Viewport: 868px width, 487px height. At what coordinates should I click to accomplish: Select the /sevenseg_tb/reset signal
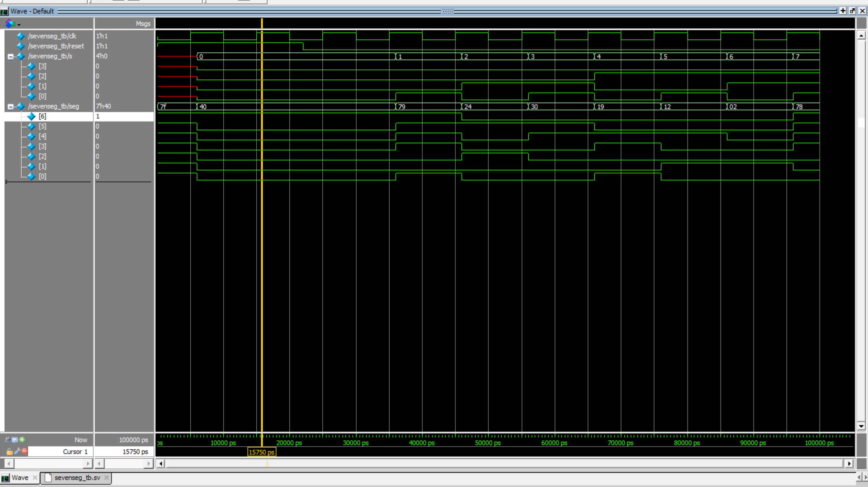[56, 46]
